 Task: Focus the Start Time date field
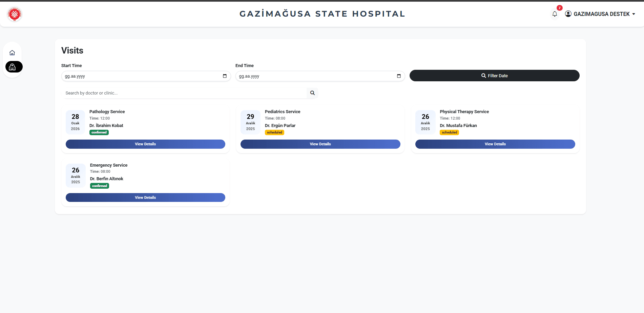pyautogui.click(x=146, y=76)
